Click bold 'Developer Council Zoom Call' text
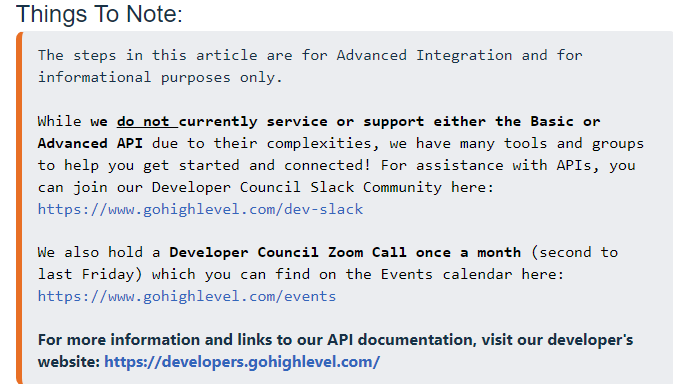This screenshot has width=673, height=384. (288, 252)
